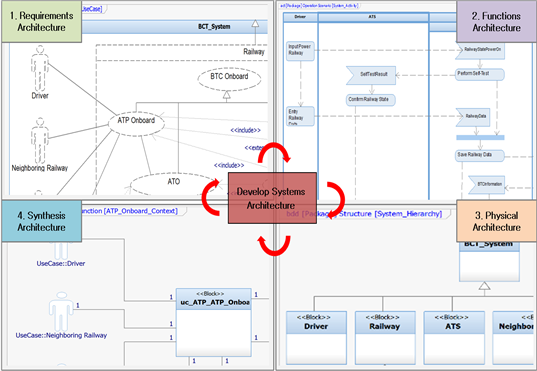Open the Operation Scenario activity diagram tab
This screenshot has width=537, height=371.
point(319,5)
